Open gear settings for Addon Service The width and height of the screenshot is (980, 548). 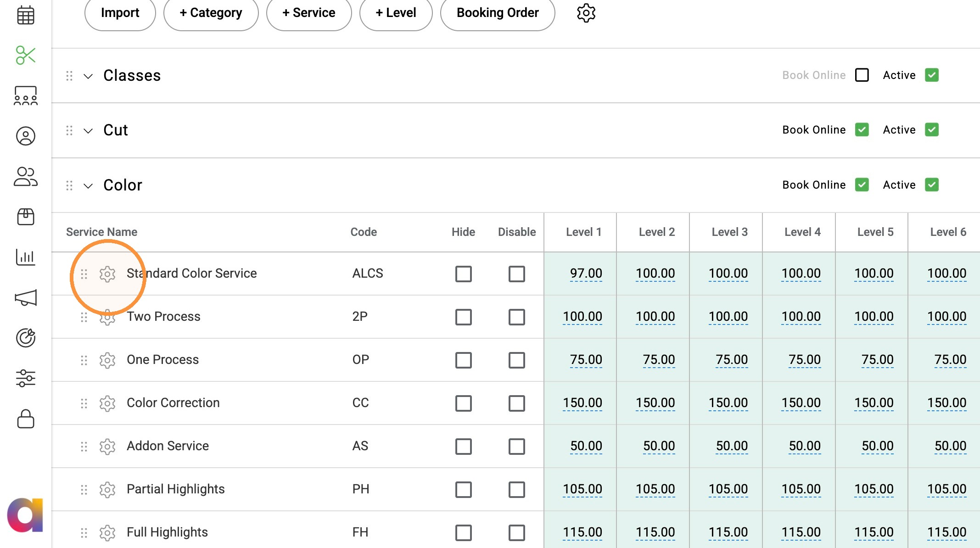point(107,447)
